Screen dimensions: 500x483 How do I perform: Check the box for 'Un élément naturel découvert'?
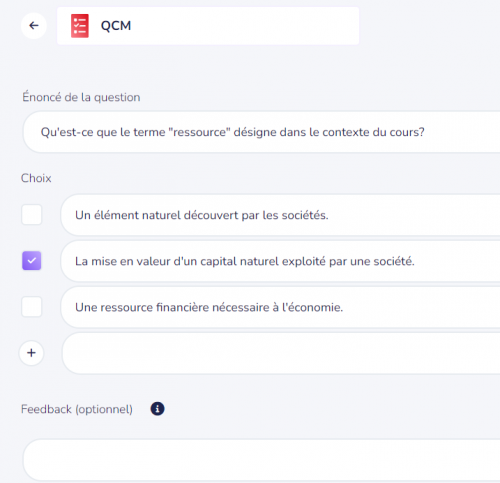[x=32, y=215]
